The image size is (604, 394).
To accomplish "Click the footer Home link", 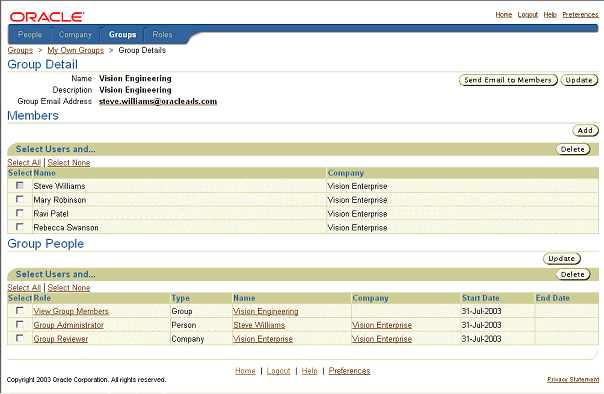I will [245, 371].
